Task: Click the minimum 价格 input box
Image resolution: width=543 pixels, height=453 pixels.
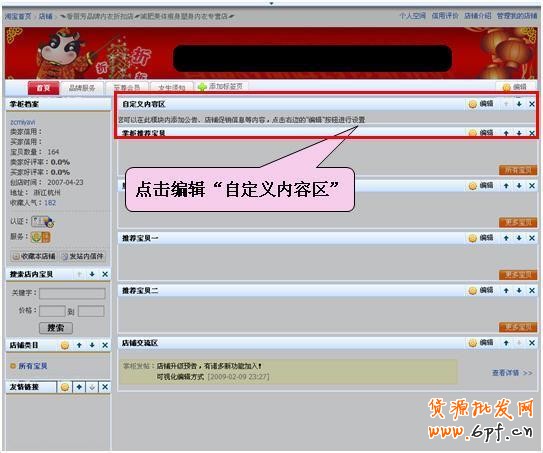Action: pyautogui.click(x=52, y=311)
